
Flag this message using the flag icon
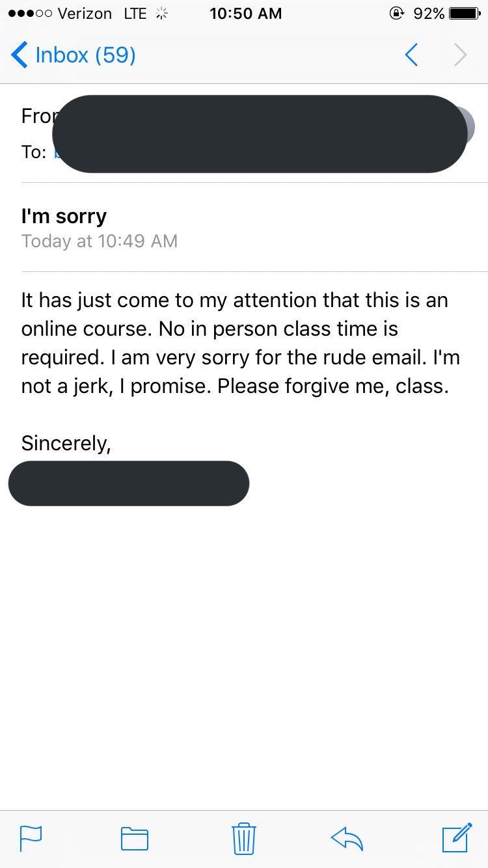pyautogui.click(x=31, y=838)
